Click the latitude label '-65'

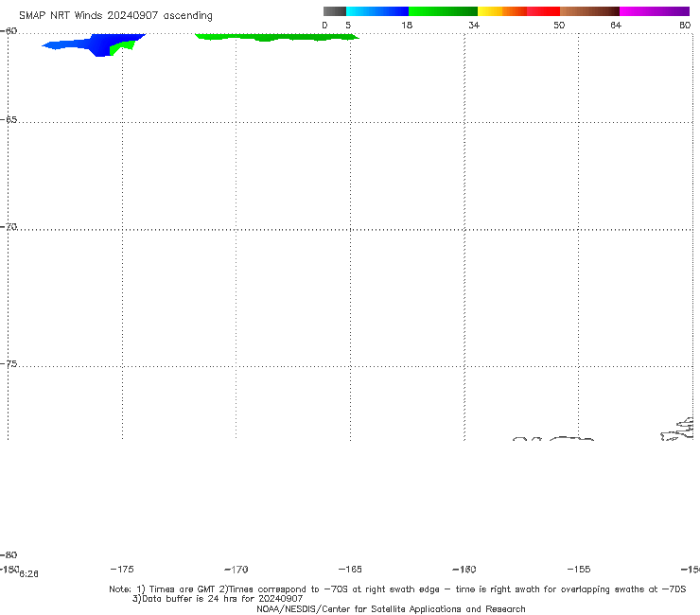coord(9,120)
